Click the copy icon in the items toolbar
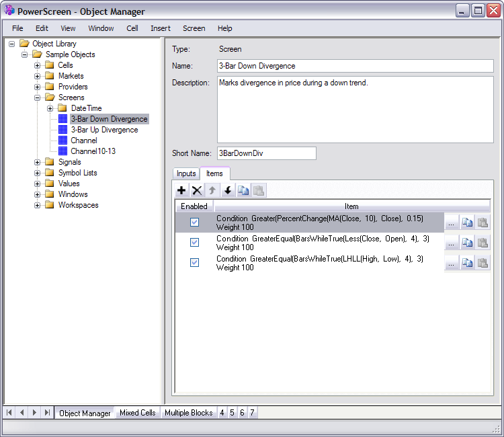Screen dimensions: 504x437 (243, 191)
